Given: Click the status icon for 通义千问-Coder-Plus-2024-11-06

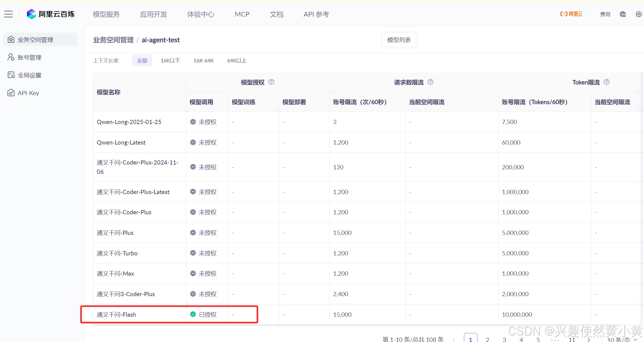Looking at the screenshot, I should coord(193,167).
